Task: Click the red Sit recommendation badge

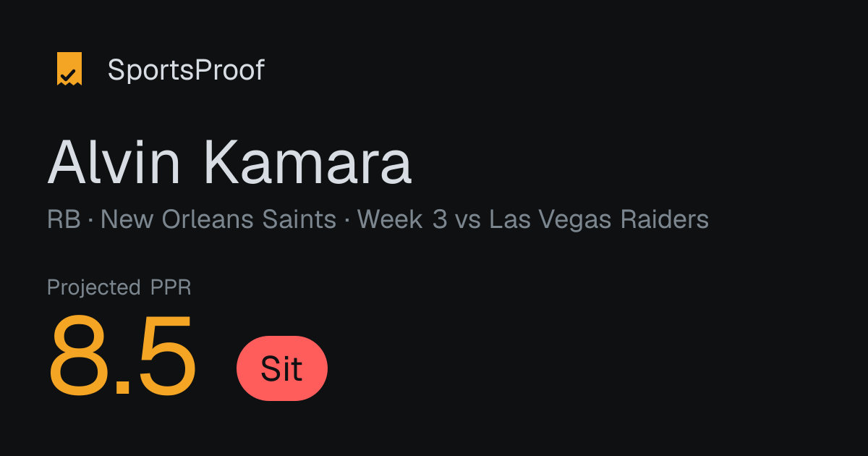Action: [282, 368]
